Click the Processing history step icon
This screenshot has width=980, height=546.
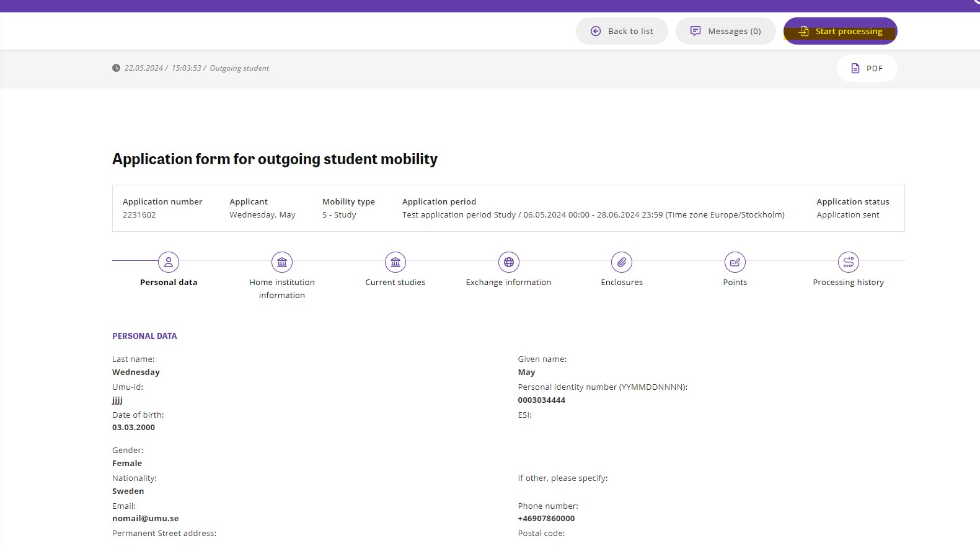pyautogui.click(x=849, y=262)
